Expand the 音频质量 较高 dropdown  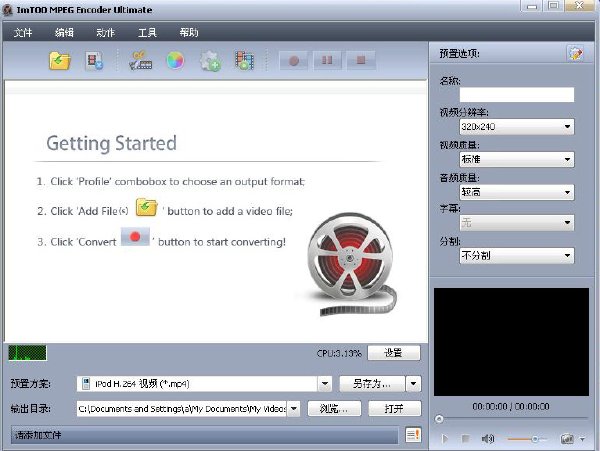517,192
